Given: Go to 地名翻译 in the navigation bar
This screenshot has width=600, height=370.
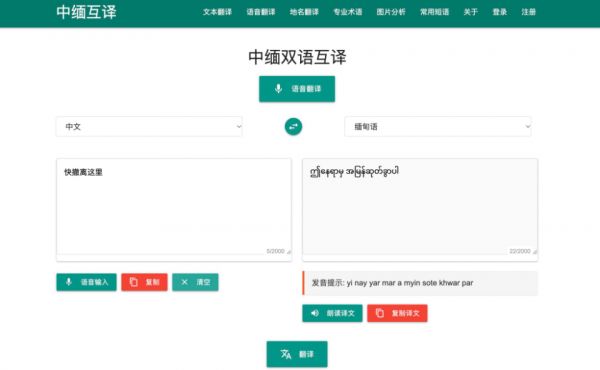Looking at the screenshot, I should coord(304,12).
